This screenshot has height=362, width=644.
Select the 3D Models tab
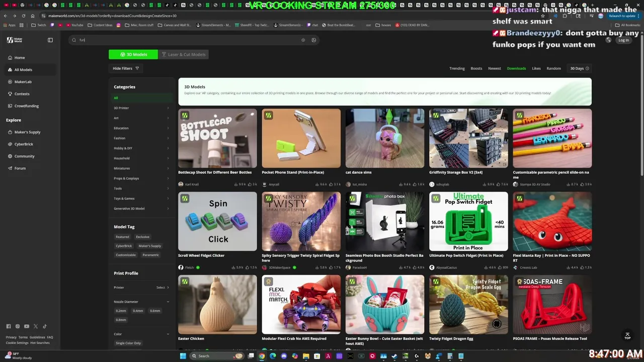tap(133, 54)
